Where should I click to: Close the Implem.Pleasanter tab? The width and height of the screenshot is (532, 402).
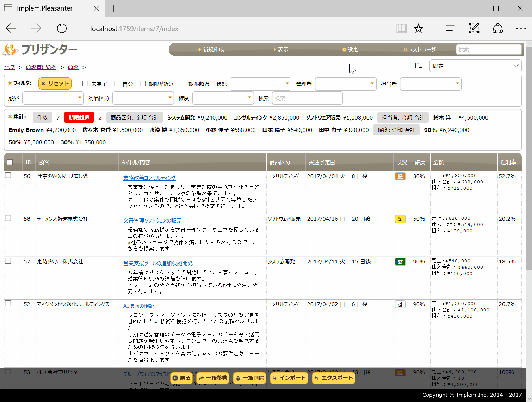pyautogui.click(x=96, y=8)
